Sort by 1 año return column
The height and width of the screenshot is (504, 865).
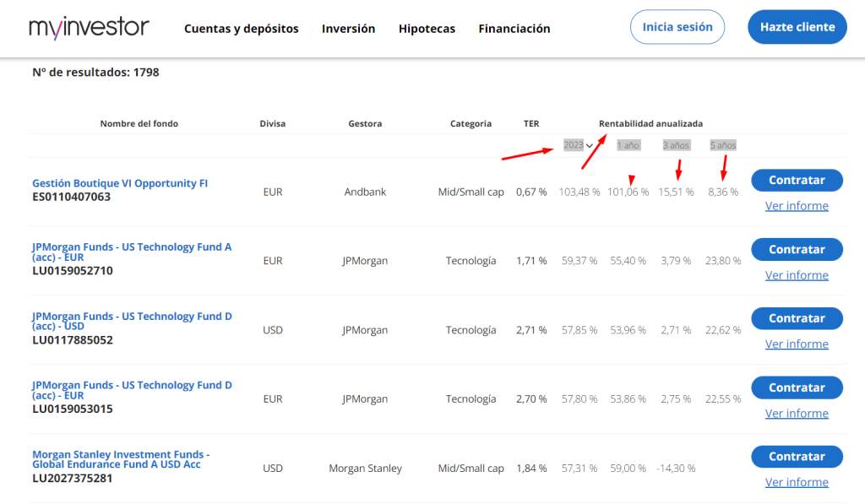[x=628, y=145]
